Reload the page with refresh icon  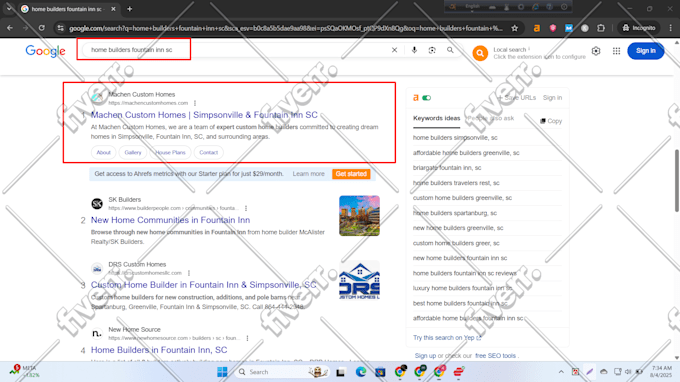(41, 28)
